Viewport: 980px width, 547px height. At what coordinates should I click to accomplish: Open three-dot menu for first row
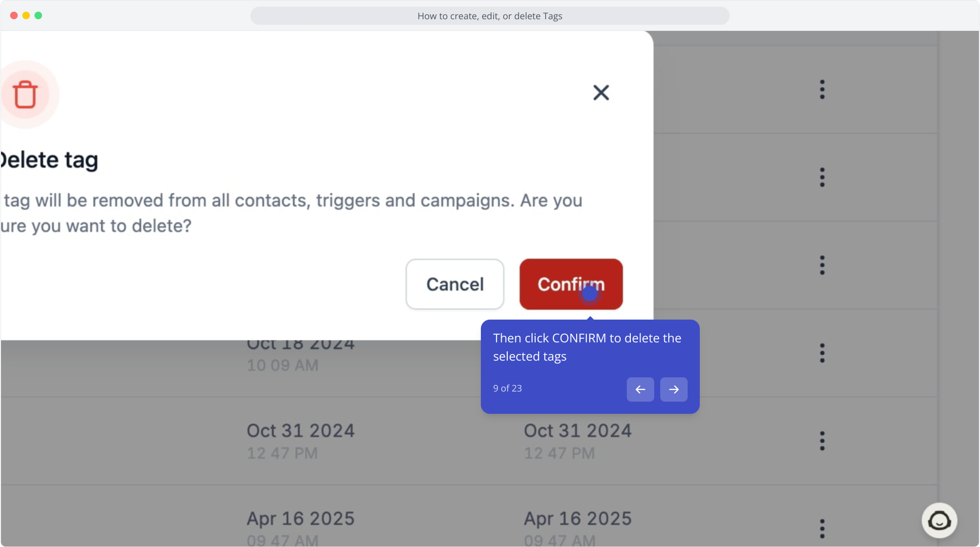[x=822, y=90]
